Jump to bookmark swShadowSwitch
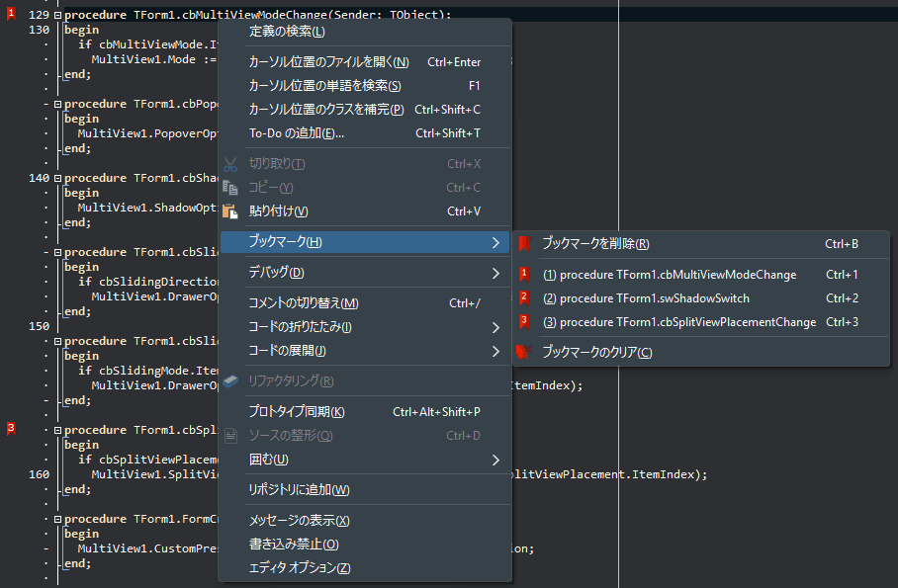The image size is (898, 588). pos(701,298)
